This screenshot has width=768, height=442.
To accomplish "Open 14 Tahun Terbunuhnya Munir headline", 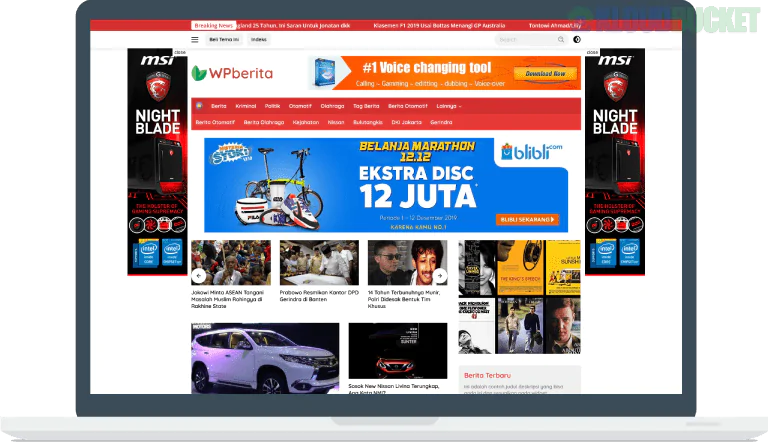I will pos(404,299).
